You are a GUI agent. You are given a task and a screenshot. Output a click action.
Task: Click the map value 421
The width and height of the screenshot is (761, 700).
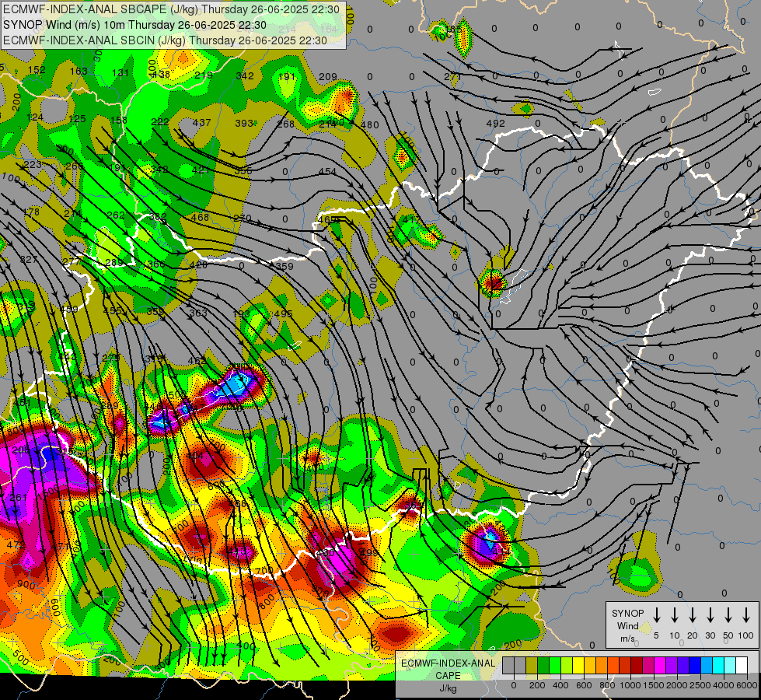tap(201, 170)
